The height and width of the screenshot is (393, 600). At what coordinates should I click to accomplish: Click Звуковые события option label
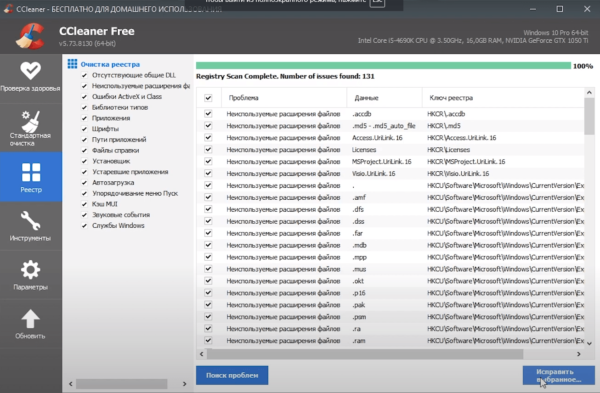click(x=121, y=215)
